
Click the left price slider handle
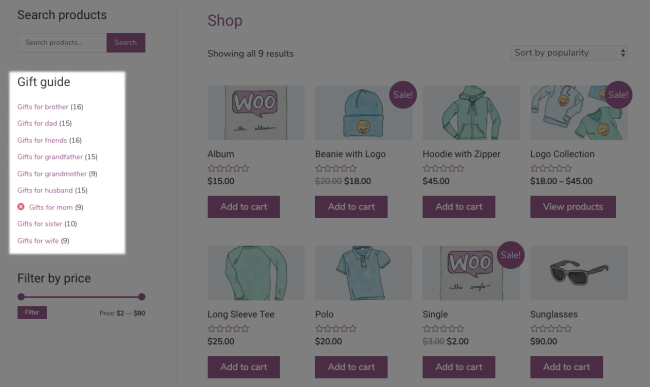(x=21, y=297)
